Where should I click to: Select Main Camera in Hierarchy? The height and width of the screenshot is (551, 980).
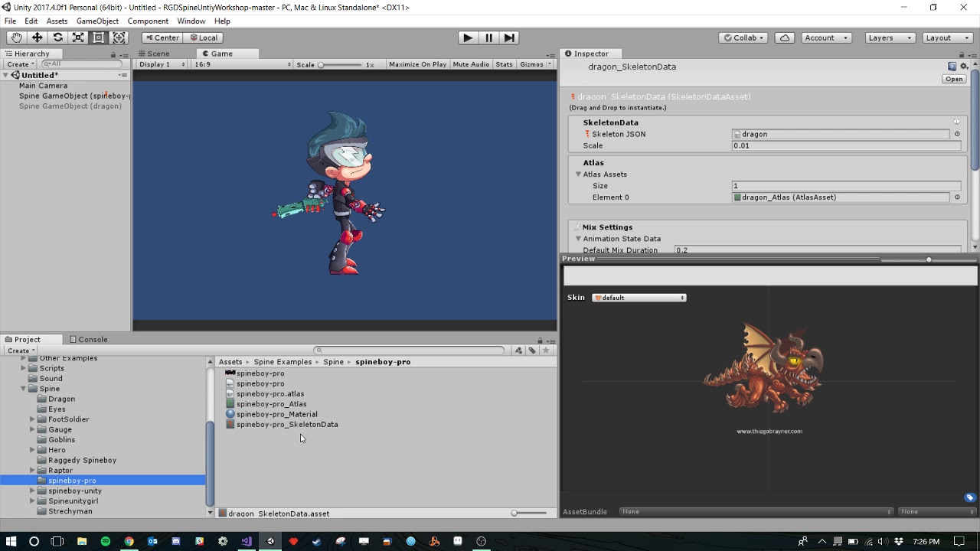click(x=43, y=86)
